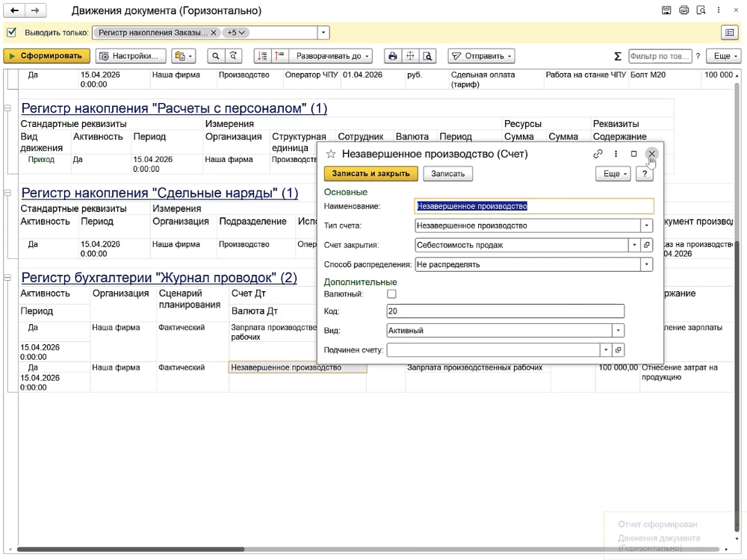
Task: Expand all groups icon in toolbar
Action: click(262, 56)
